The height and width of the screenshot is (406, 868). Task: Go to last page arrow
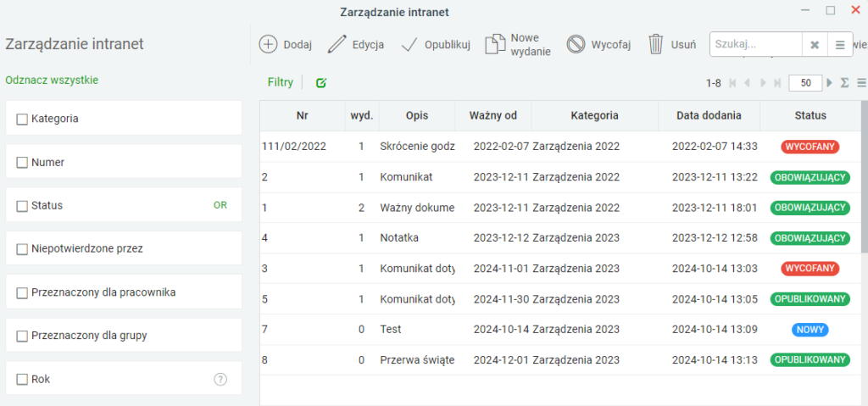(777, 83)
